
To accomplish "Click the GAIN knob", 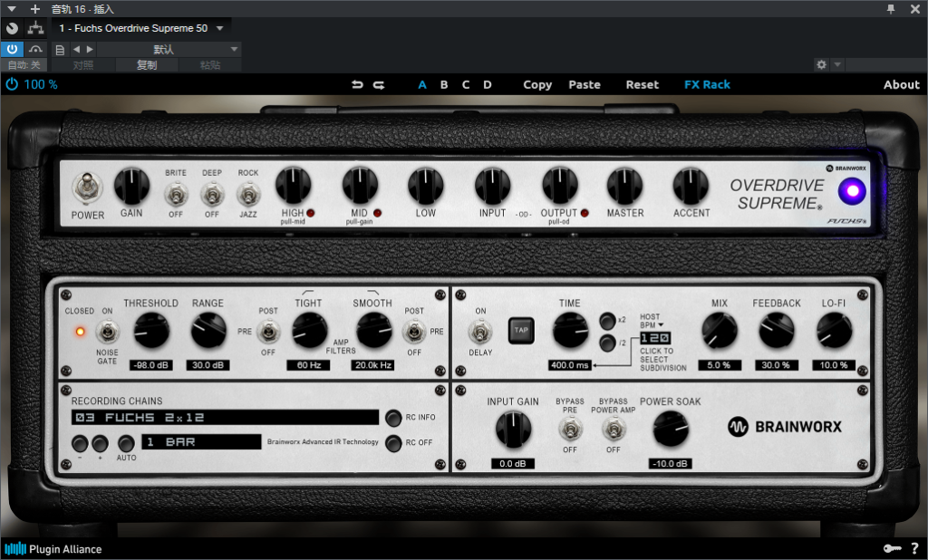I will click(131, 185).
